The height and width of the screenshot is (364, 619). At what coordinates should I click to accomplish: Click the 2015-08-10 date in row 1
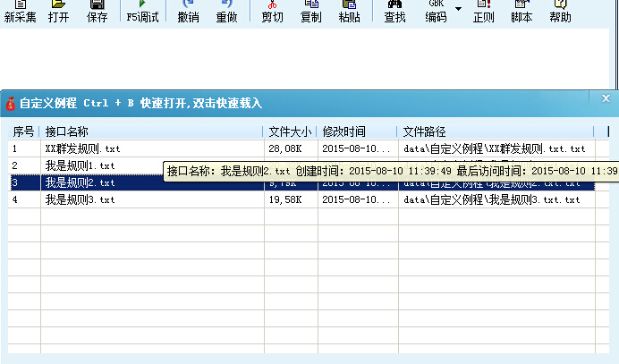coord(356,148)
